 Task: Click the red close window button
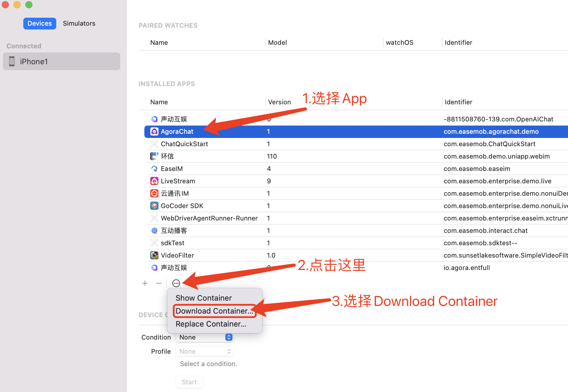pyautogui.click(x=5, y=4)
